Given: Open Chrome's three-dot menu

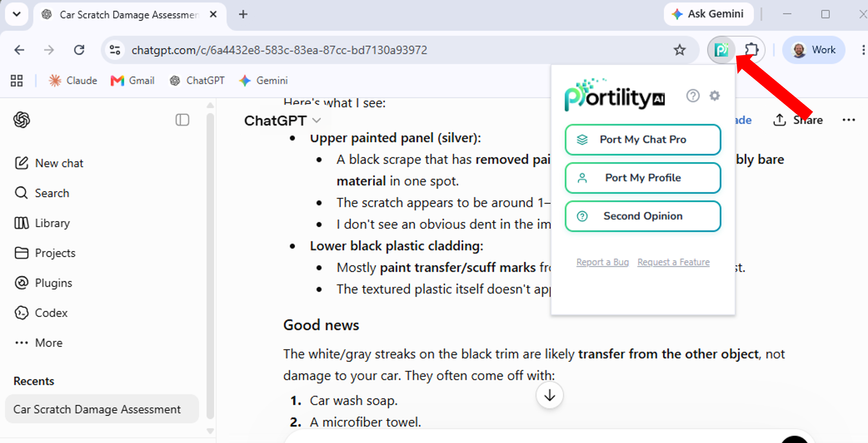Looking at the screenshot, I should [863, 50].
